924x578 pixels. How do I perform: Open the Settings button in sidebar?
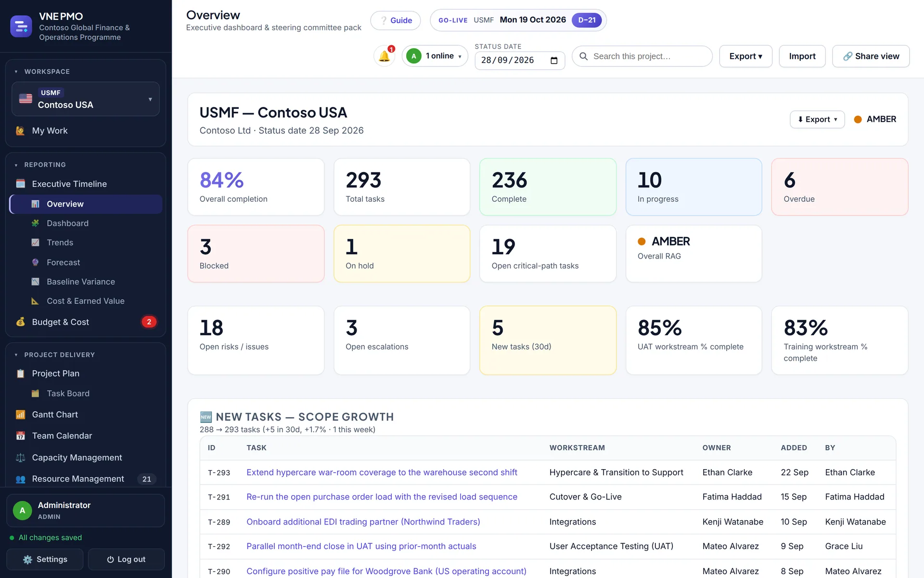click(x=45, y=560)
